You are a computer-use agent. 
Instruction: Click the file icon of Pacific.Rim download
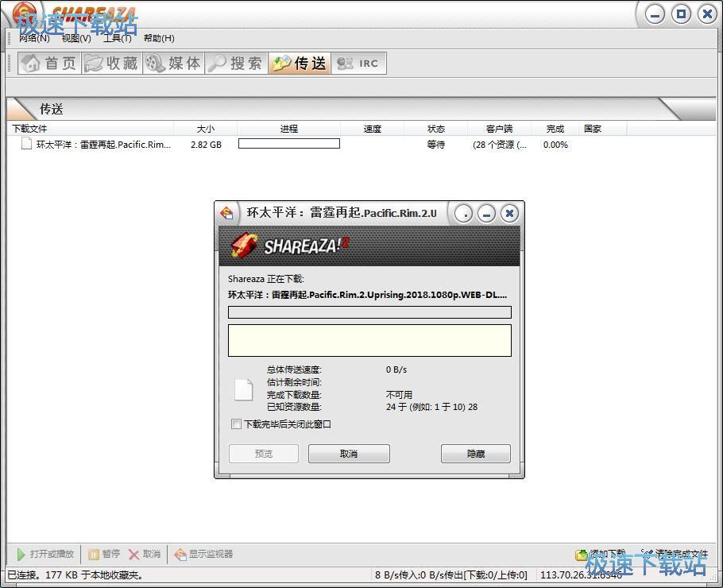click(x=27, y=144)
